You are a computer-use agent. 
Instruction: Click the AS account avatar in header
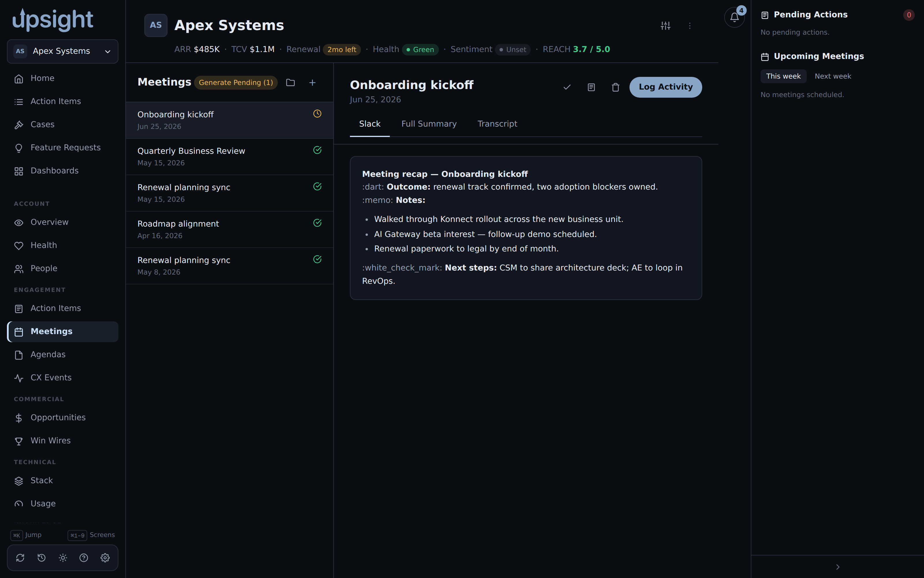coord(156,25)
